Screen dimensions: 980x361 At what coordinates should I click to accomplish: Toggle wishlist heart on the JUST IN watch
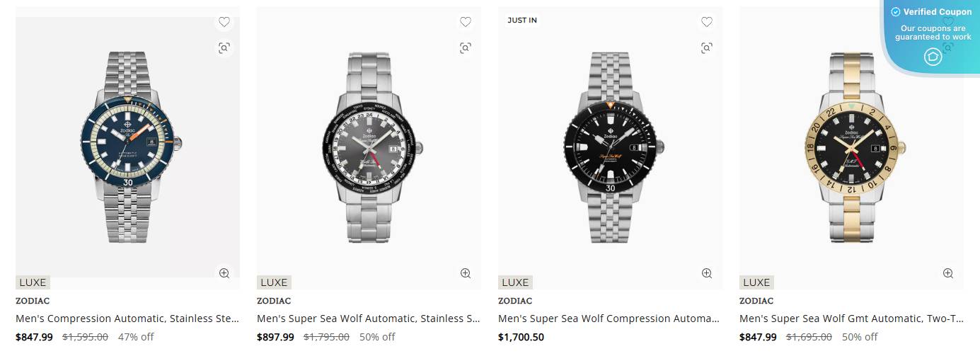[707, 22]
